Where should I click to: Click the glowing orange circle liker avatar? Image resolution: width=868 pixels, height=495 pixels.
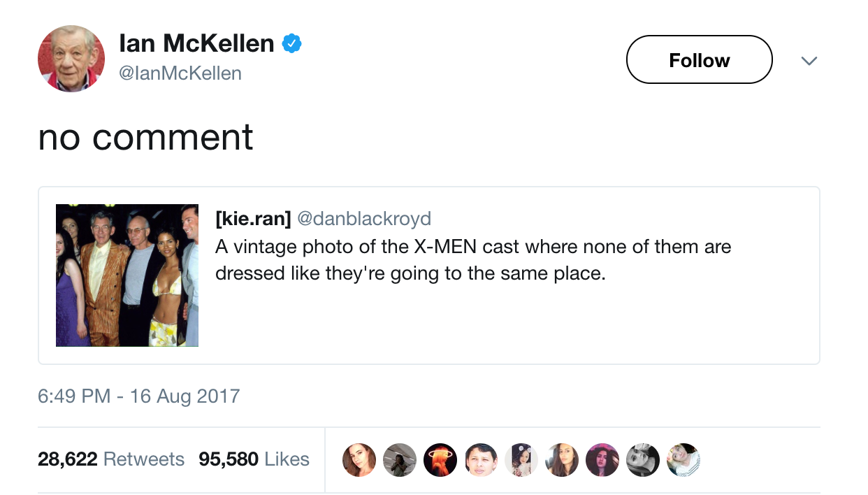[x=440, y=460]
